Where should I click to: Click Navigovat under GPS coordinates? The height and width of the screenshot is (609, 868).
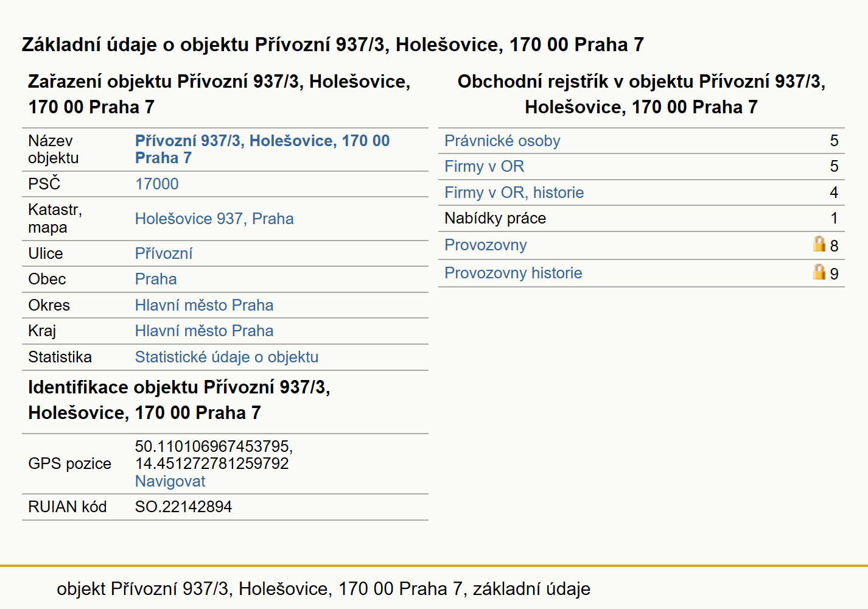pos(170,481)
